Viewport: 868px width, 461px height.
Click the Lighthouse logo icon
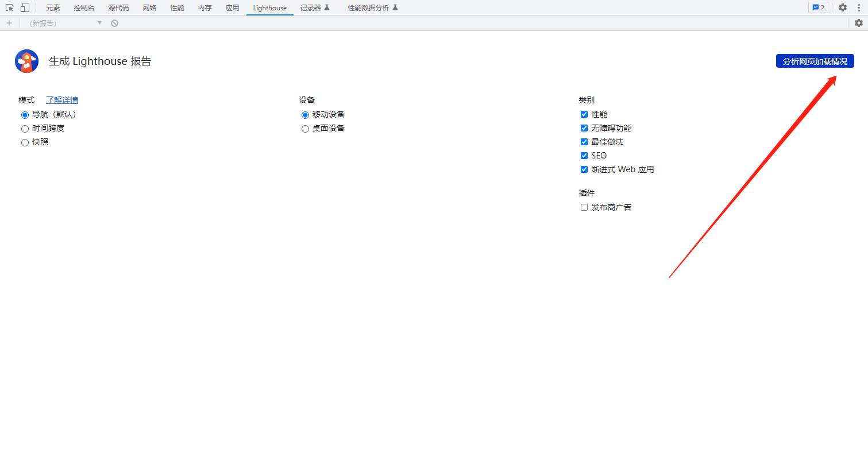(26, 61)
